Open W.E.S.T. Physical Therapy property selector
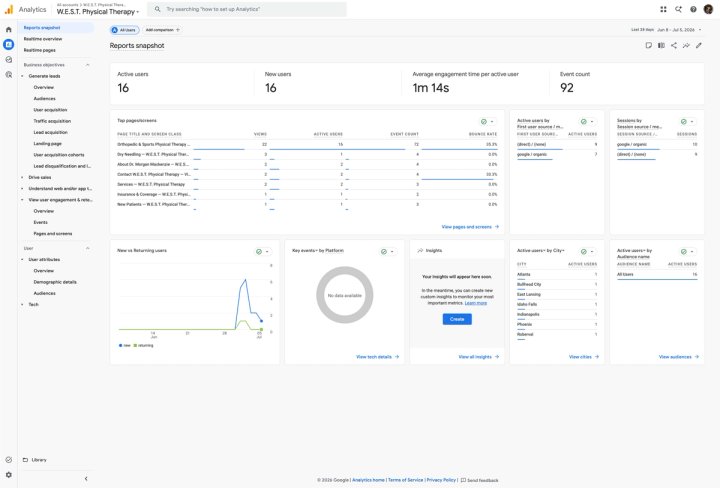This screenshot has height=488, width=720. tap(97, 11)
